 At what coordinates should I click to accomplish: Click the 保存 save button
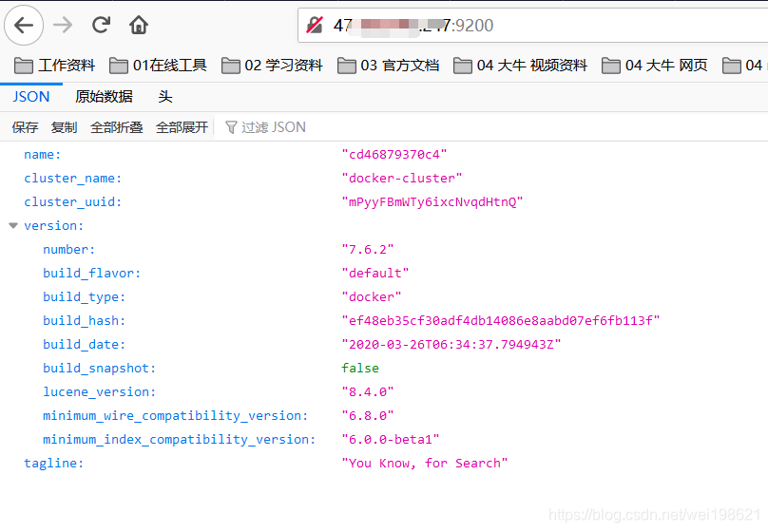[x=25, y=127]
